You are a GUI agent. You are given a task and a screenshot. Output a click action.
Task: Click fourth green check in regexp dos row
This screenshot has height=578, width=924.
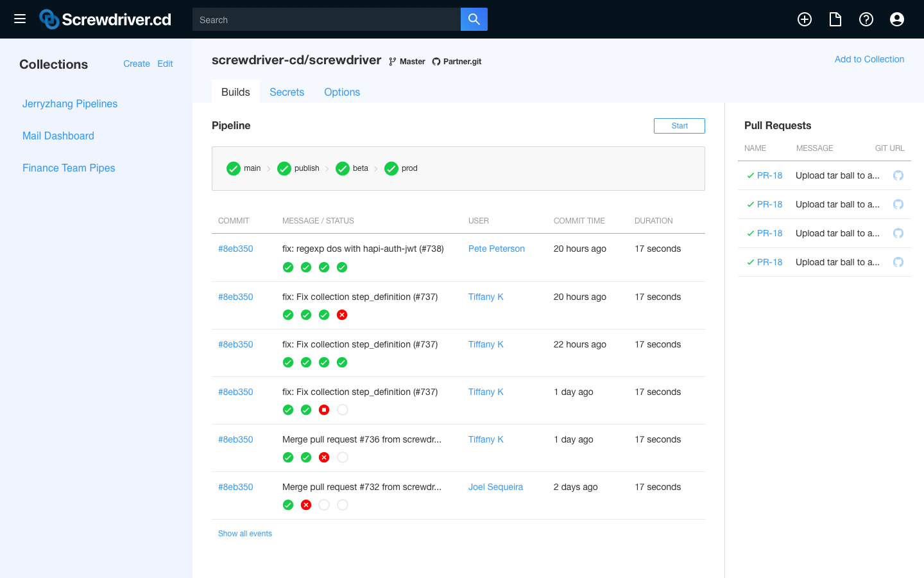342,267
